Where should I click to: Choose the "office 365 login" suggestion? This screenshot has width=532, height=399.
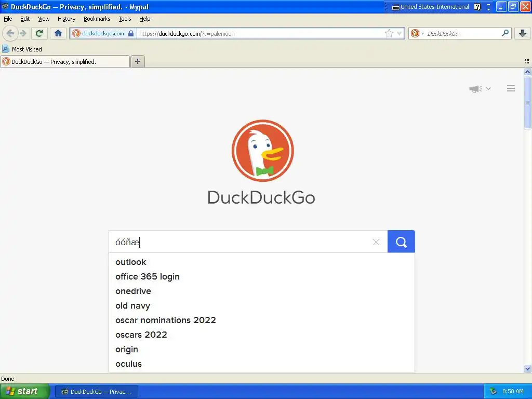click(x=262, y=277)
